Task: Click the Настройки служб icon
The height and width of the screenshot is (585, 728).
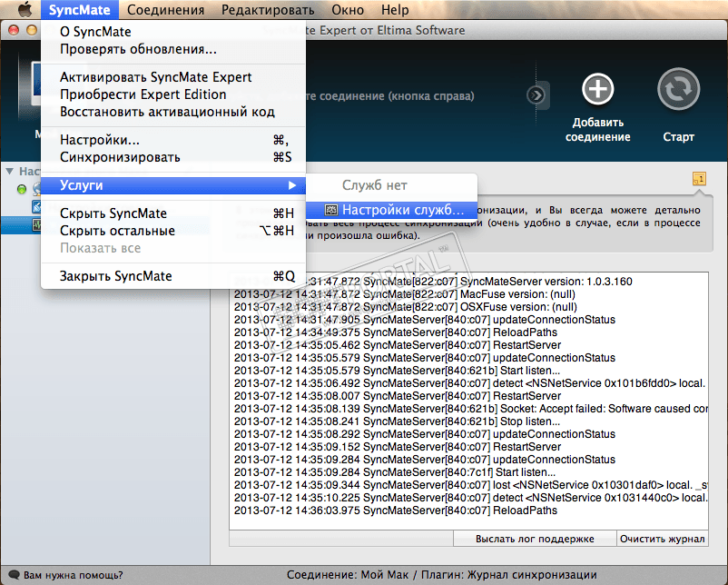Action: point(330,210)
